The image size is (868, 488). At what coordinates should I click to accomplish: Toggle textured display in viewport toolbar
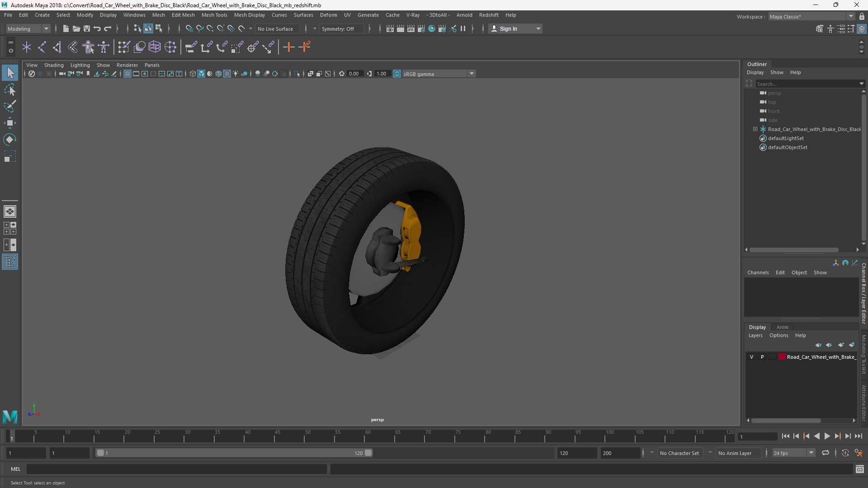[x=227, y=74]
